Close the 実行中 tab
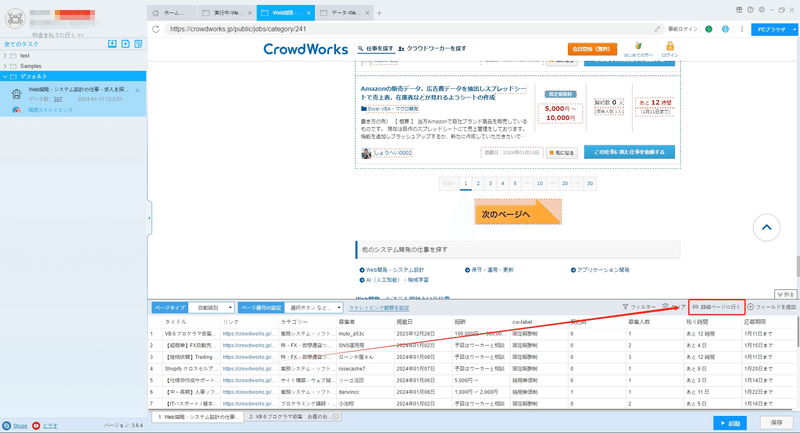The width and height of the screenshot is (800, 433). (249, 13)
